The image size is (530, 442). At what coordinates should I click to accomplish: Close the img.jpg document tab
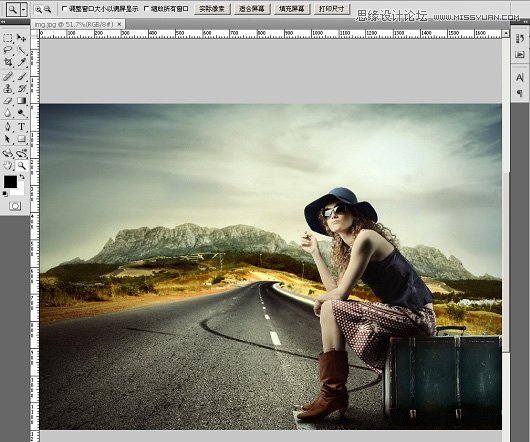pos(119,24)
